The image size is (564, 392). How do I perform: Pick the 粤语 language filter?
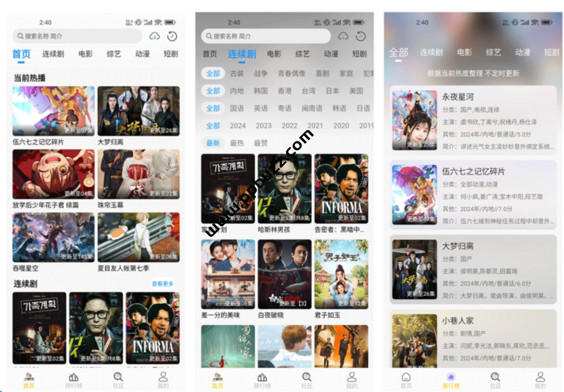point(285,108)
